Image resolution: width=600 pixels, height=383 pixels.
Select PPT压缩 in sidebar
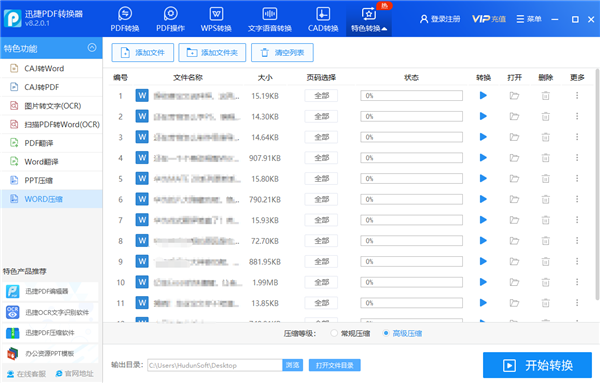[x=51, y=180]
